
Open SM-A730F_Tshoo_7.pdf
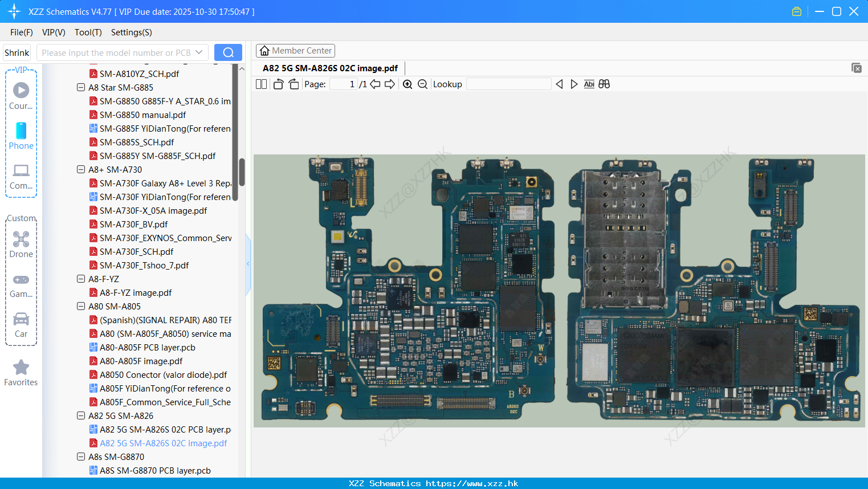tap(144, 265)
